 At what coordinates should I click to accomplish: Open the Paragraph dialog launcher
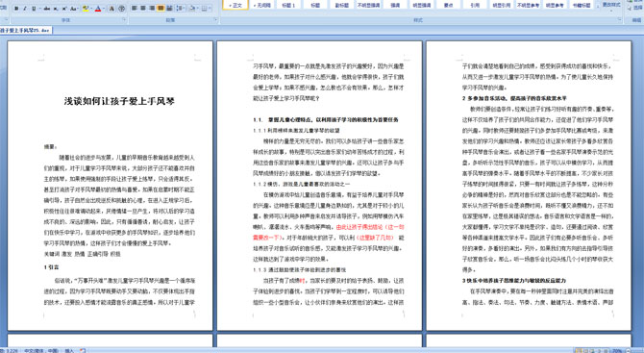point(215,19)
